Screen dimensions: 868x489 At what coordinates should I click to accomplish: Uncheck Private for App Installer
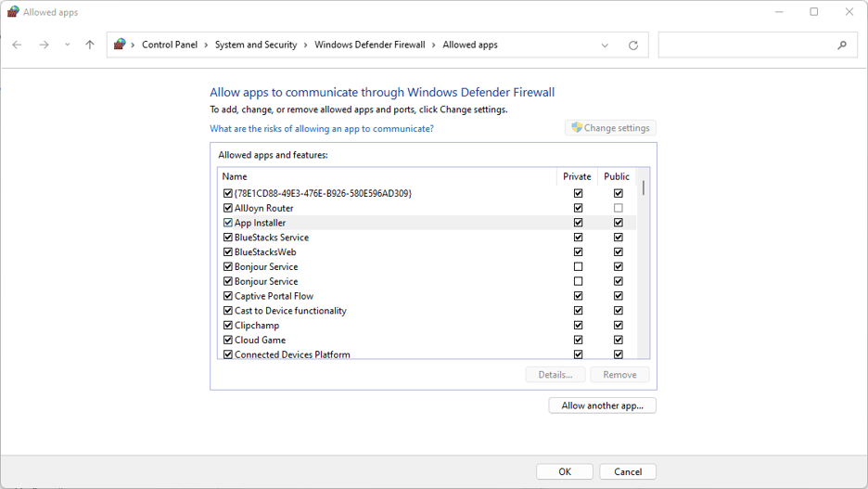pyautogui.click(x=578, y=223)
